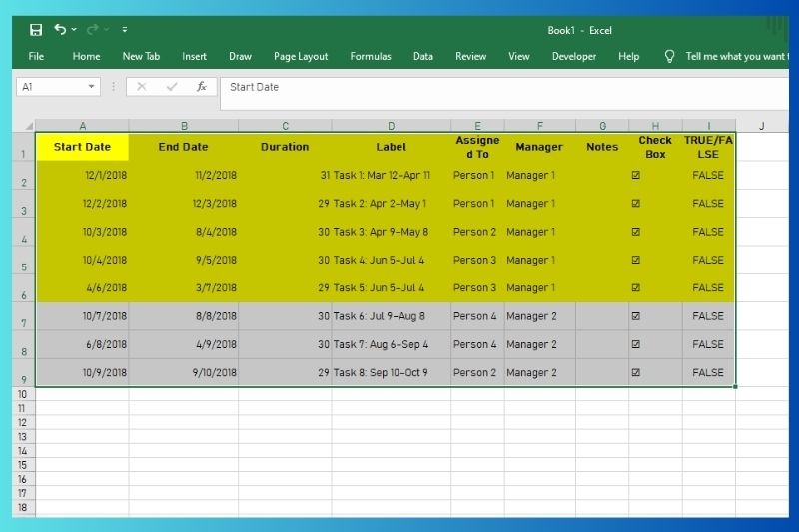Click the Tell me what you want search box
The image size is (799, 532).
736,56
